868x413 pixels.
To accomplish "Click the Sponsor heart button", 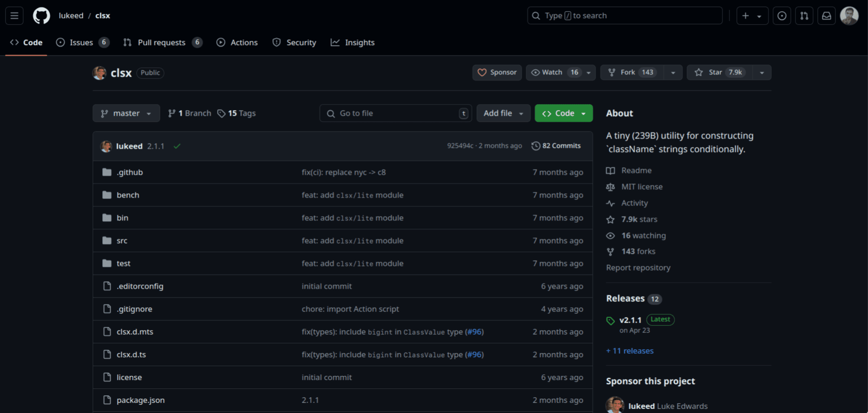I will [497, 72].
